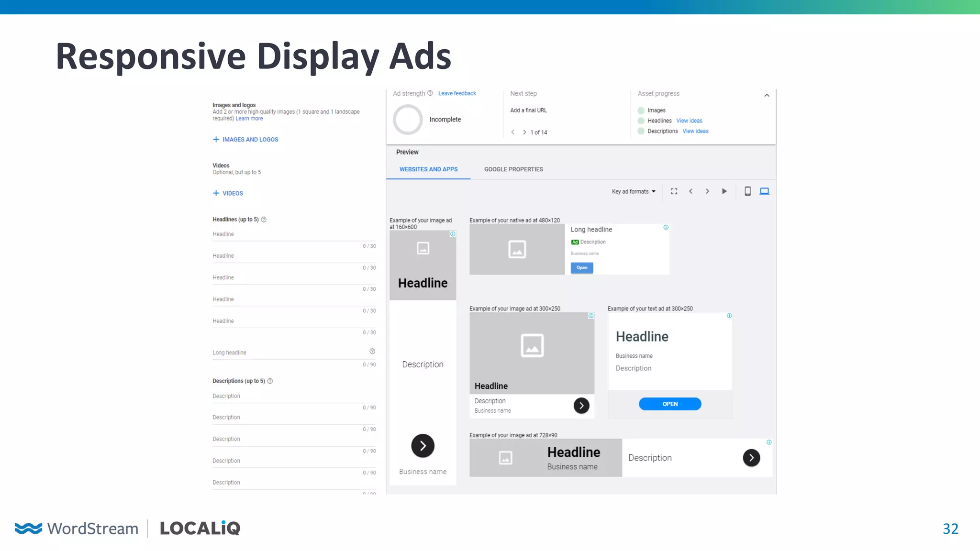Click the first Description input field

tap(294, 396)
